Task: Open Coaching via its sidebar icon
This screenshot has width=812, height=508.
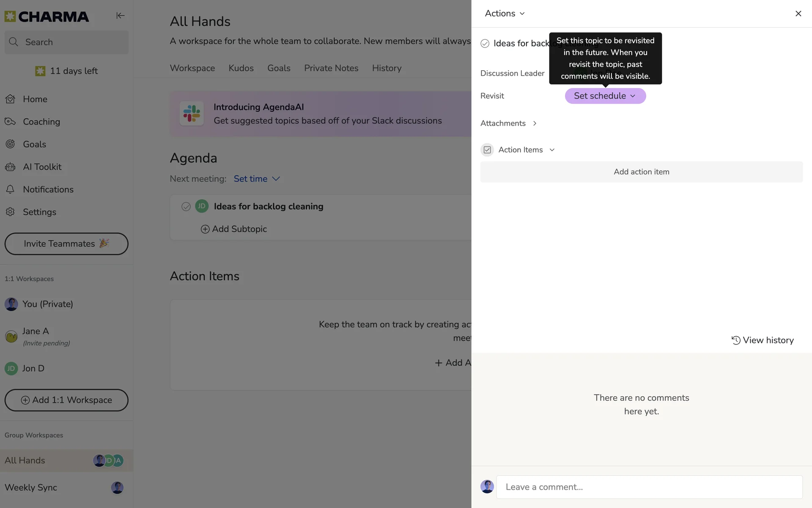Action: (10, 121)
